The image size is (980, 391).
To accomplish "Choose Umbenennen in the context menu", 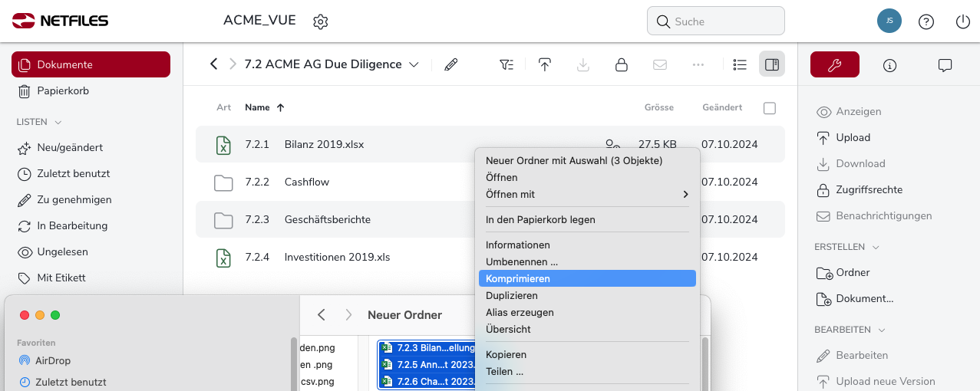I will tap(522, 262).
